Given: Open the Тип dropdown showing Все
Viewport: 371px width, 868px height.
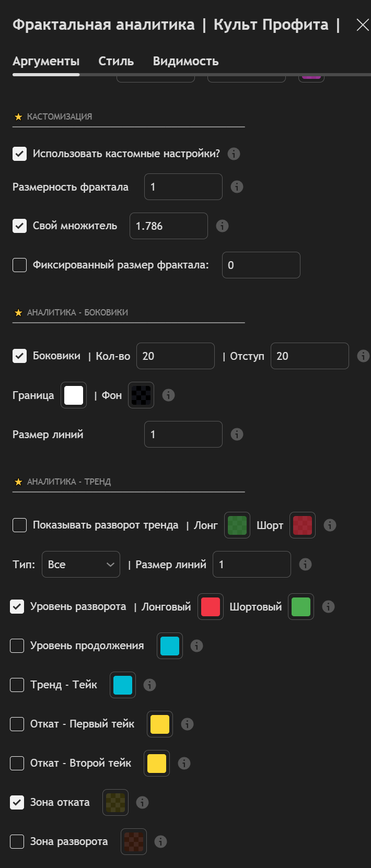Looking at the screenshot, I should 81,565.
